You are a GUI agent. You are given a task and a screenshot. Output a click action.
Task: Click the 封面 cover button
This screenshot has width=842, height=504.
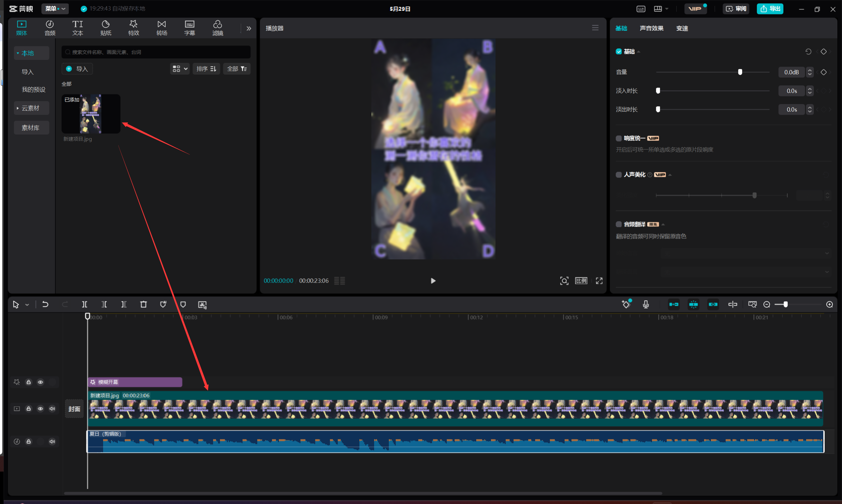click(74, 409)
